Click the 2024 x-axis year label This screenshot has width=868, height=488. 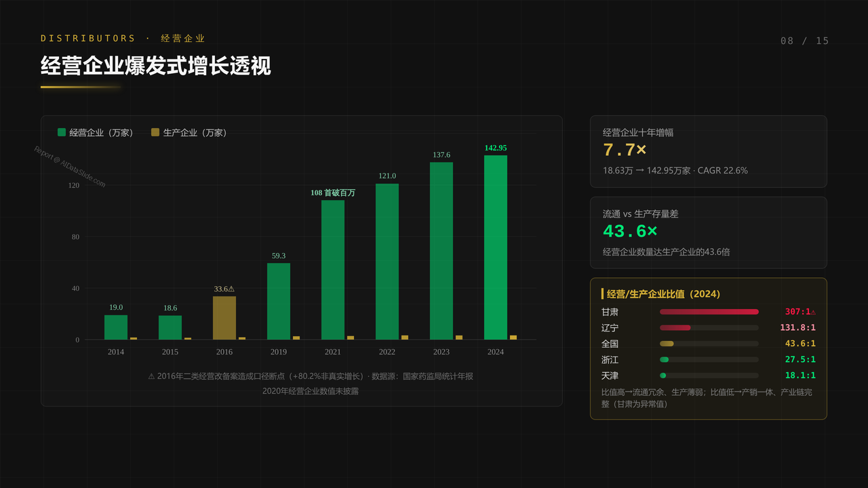(496, 352)
